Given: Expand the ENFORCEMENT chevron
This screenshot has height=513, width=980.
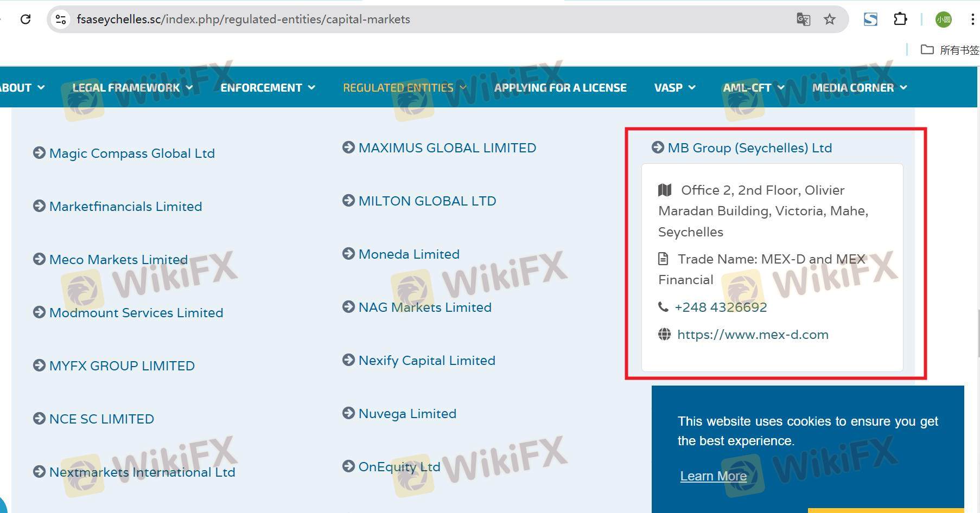Looking at the screenshot, I should click(x=311, y=87).
